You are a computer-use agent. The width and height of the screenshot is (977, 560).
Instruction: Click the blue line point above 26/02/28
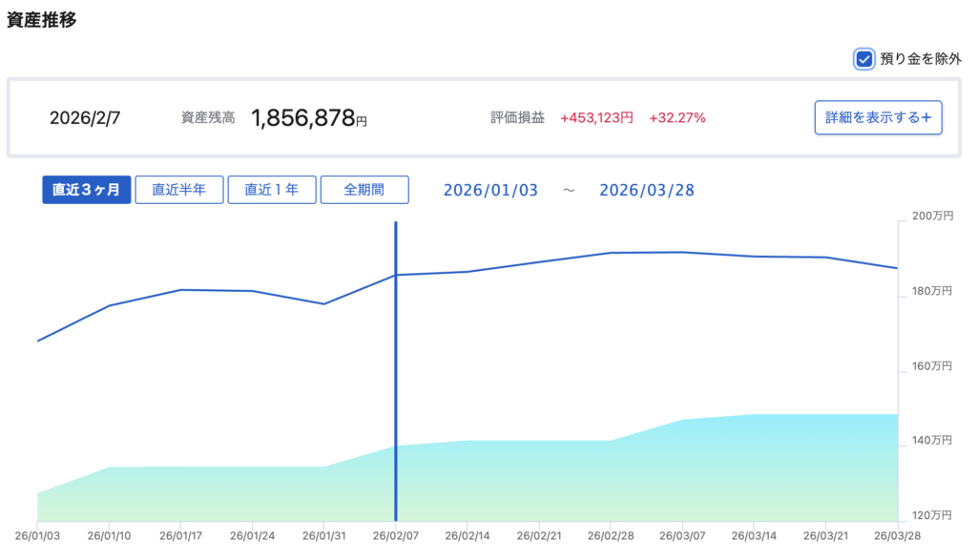tap(612, 253)
